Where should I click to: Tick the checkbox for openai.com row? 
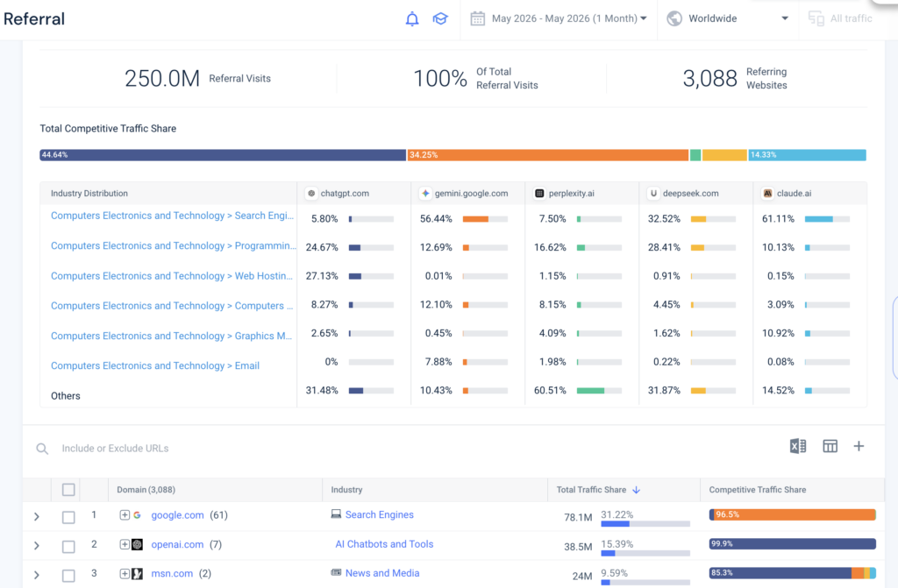(x=68, y=546)
